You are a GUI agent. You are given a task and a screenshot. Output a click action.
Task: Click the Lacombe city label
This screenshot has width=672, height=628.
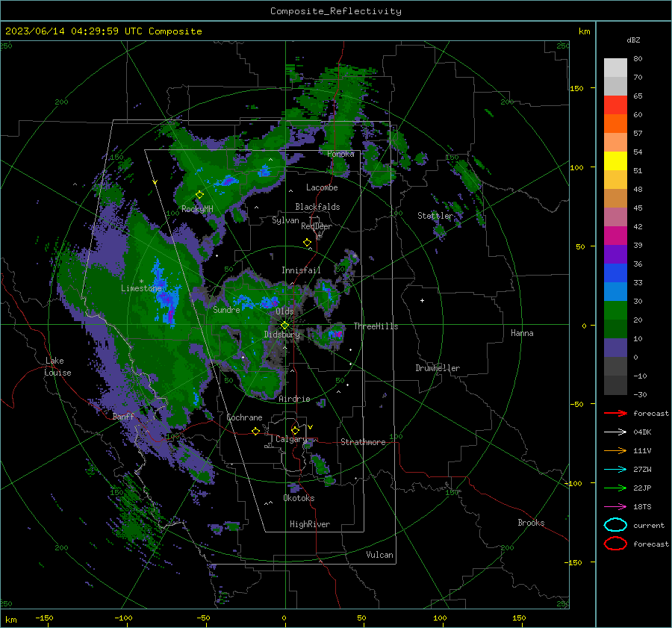[322, 187]
